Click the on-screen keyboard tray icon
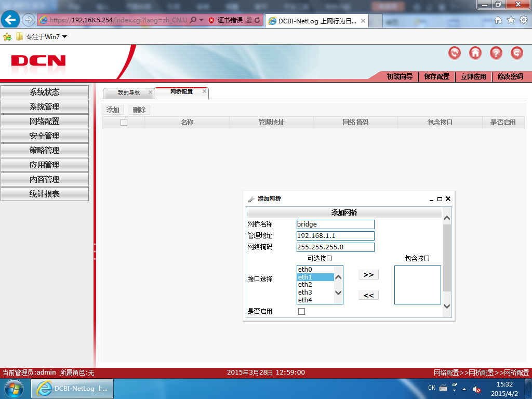This screenshot has height=399, width=532. 443,388
